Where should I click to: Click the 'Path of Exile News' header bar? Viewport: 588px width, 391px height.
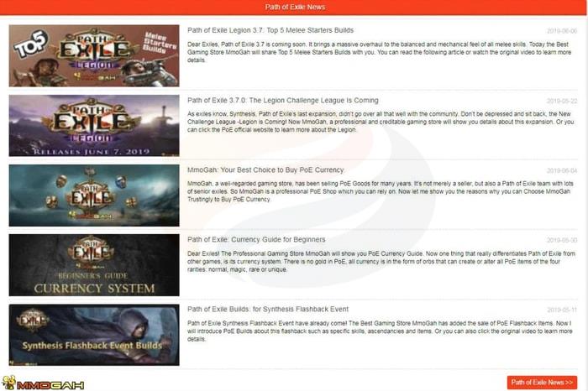point(295,7)
